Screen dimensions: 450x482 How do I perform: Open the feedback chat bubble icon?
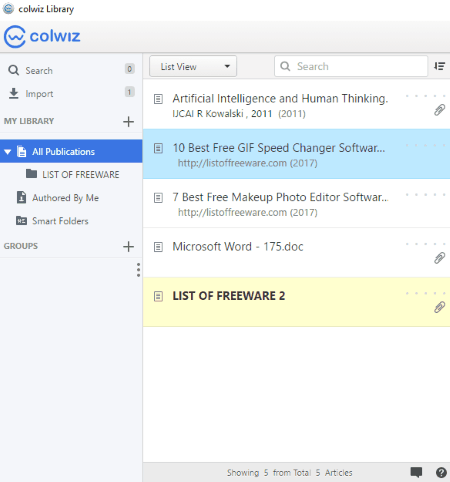pos(416,472)
